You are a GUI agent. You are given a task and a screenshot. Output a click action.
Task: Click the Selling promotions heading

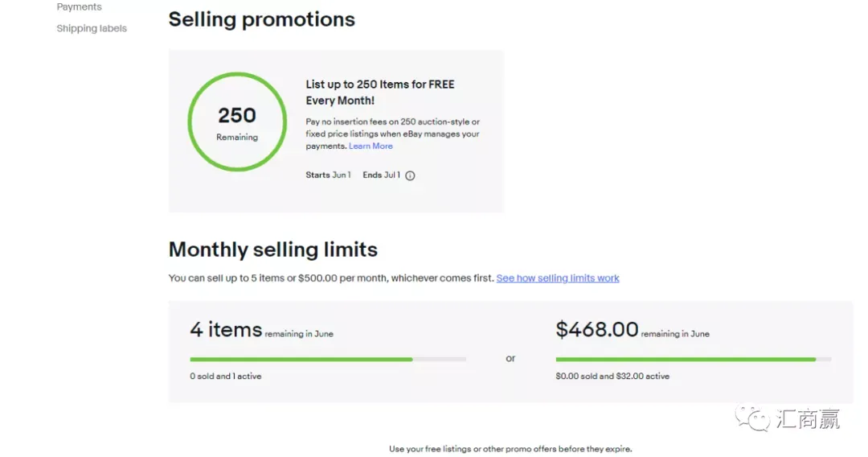click(x=261, y=19)
